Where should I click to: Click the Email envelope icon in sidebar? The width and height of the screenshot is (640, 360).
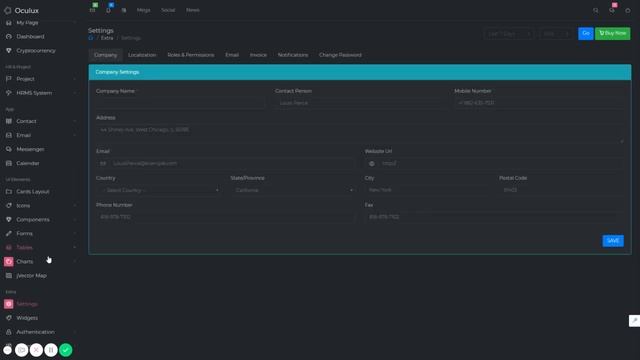(9, 135)
